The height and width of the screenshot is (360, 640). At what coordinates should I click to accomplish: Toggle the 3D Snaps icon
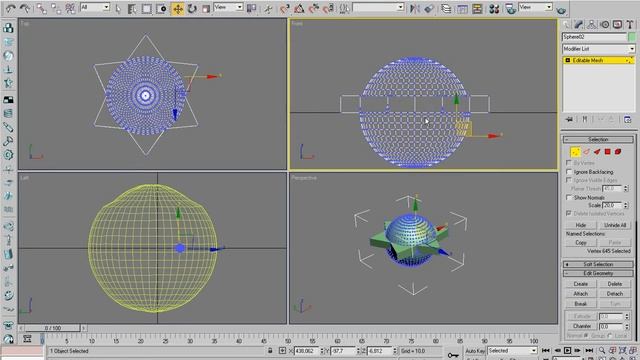285,8
